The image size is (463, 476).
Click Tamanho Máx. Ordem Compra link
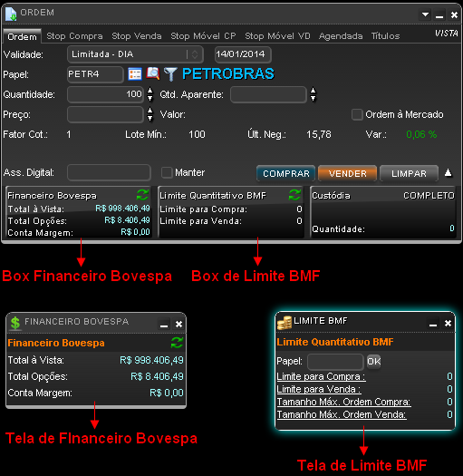(x=343, y=402)
